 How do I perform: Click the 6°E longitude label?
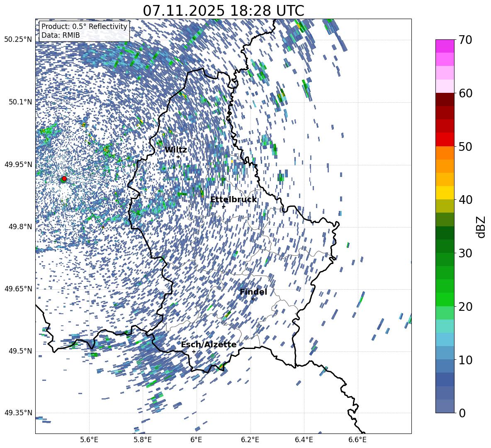(x=196, y=440)
